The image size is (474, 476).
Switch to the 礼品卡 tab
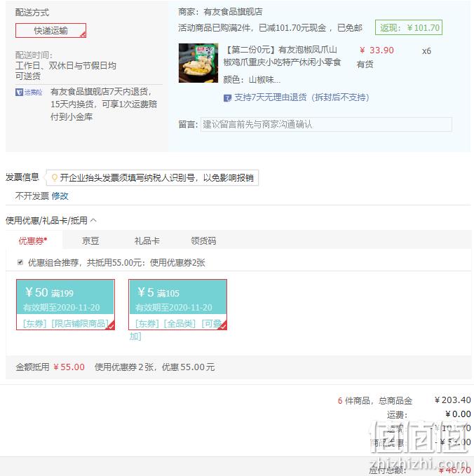point(147,240)
